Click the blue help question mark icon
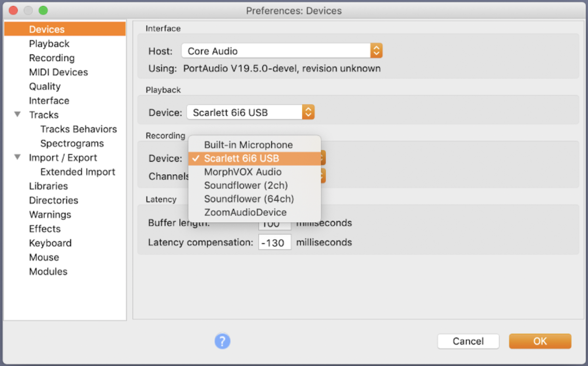This screenshot has height=366, width=588. click(222, 341)
